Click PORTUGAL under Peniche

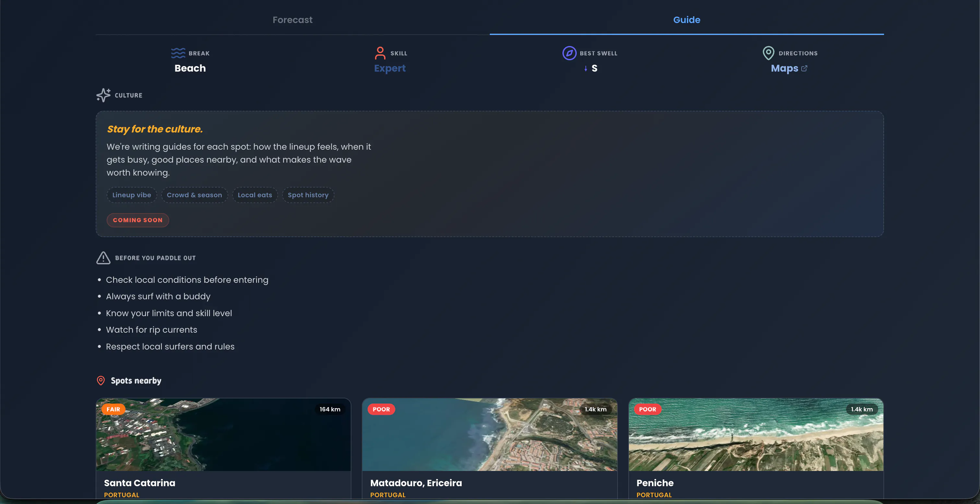pos(654,495)
